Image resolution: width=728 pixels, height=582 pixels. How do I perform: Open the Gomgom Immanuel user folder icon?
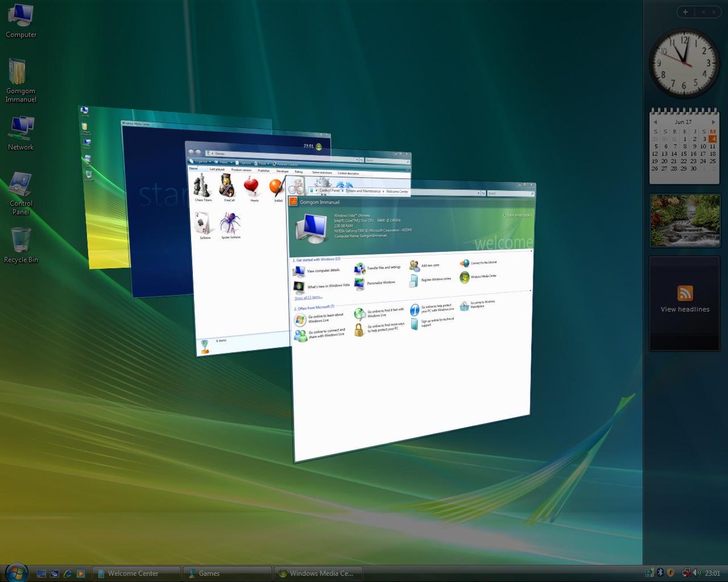pyautogui.click(x=21, y=80)
